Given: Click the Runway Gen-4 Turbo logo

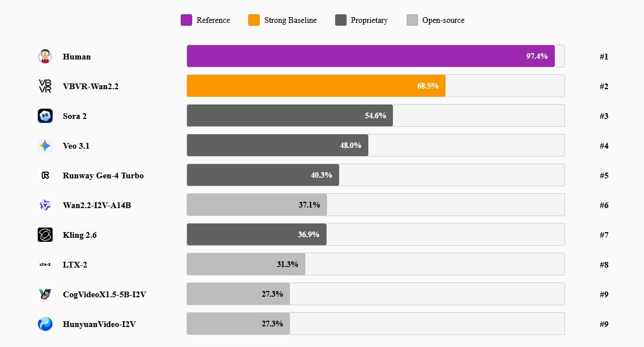Looking at the screenshot, I should coord(45,176).
